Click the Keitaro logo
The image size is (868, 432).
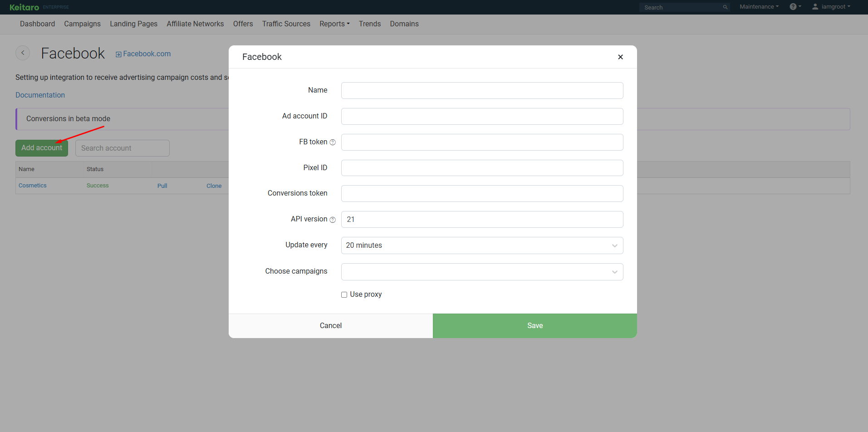pos(24,7)
